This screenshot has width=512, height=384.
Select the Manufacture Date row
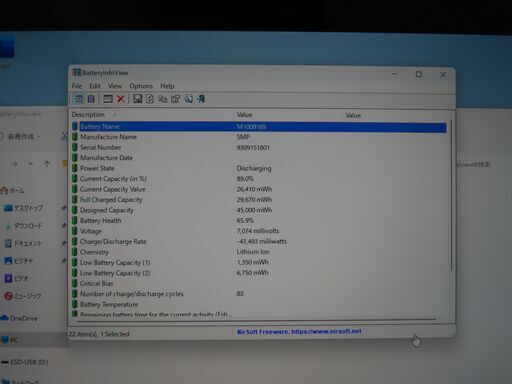click(259, 158)
